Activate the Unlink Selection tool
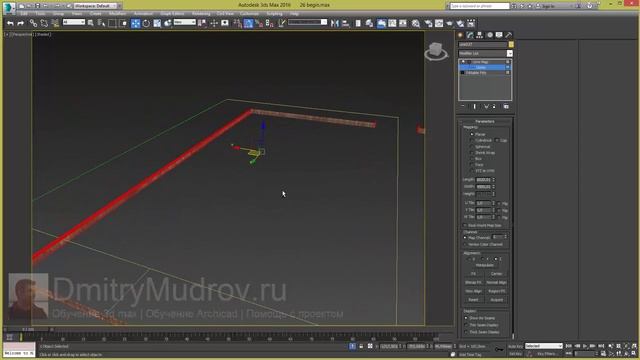The height and width of the screenshot is (360, 640). pos(44,24)
